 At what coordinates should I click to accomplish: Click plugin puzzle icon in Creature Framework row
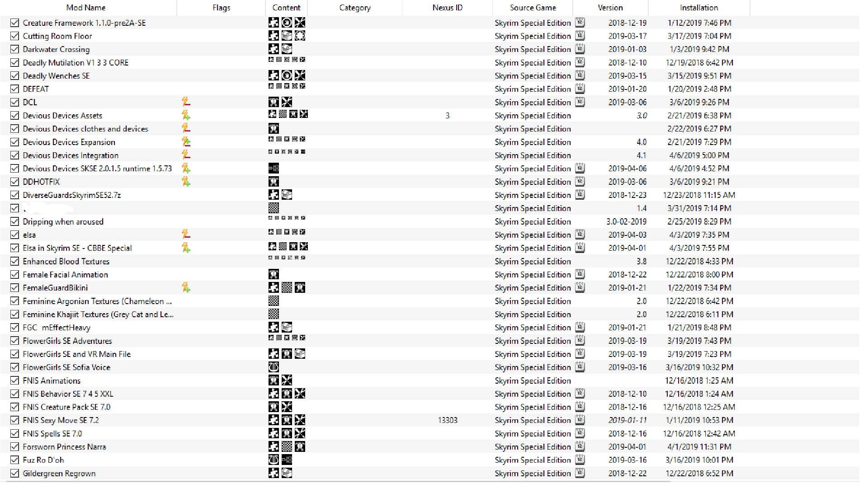click(x=274, y=23)
